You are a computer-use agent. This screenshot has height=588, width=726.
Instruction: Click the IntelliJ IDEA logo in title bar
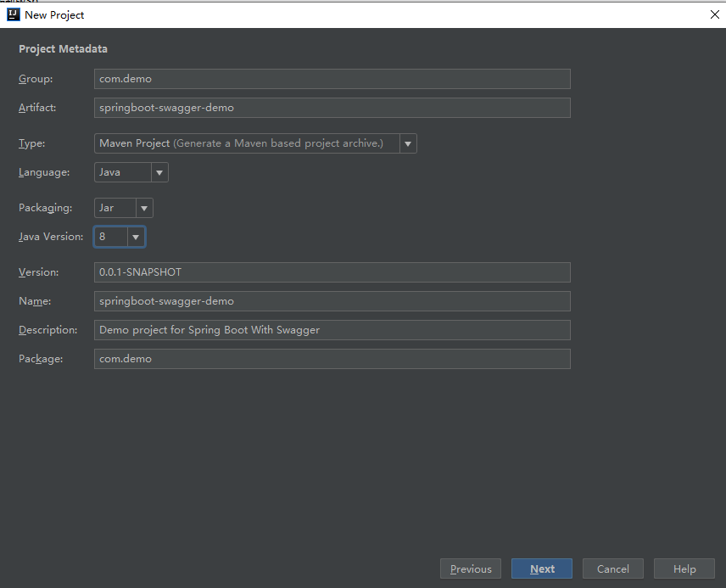(x=13, y=14)
